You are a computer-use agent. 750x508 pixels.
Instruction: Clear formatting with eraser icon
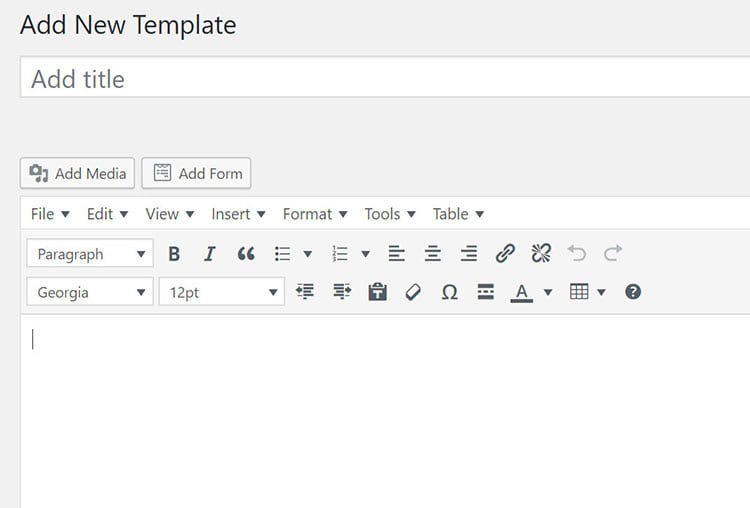413,291
